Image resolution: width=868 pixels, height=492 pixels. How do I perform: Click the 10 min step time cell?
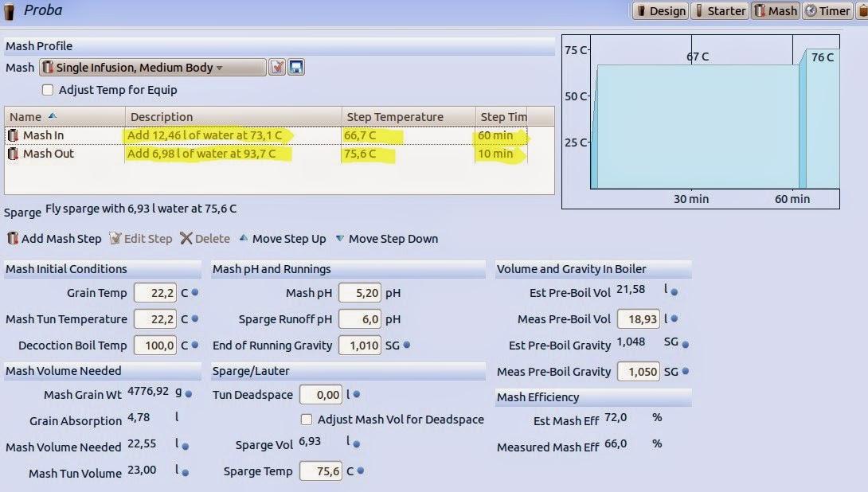pos(502,154)
